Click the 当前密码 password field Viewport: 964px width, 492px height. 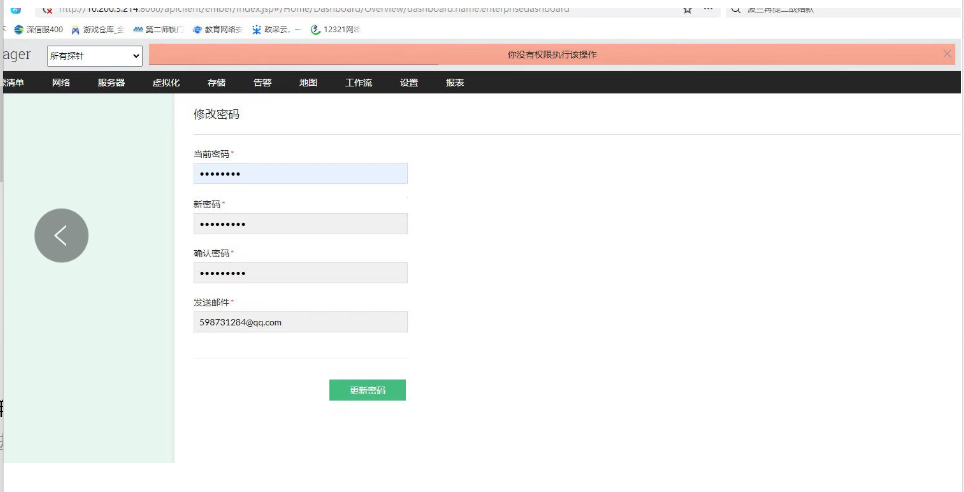[x=300, y=174]
